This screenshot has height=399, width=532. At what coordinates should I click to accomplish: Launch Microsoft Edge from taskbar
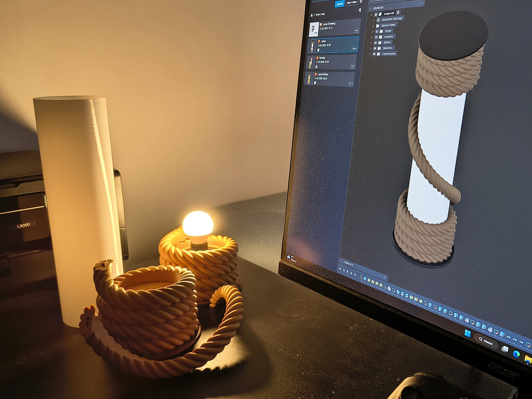click(516, 354)
